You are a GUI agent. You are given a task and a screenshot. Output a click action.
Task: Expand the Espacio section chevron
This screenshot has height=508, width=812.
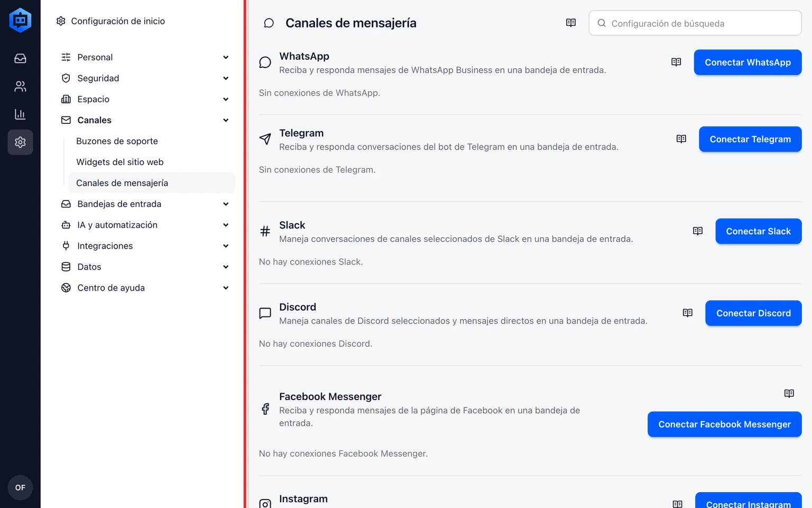pos(226,99)
